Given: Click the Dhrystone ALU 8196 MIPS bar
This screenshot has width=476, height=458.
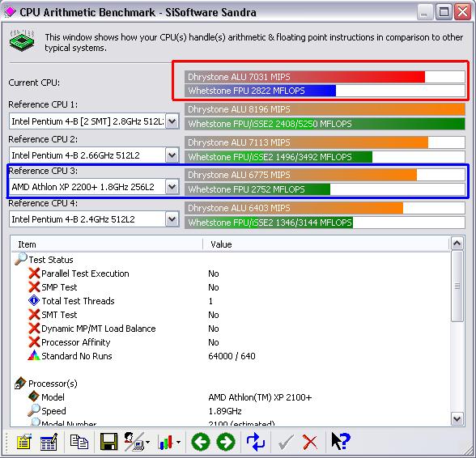Looking at the screenshot, I should (x=325, y=109).
